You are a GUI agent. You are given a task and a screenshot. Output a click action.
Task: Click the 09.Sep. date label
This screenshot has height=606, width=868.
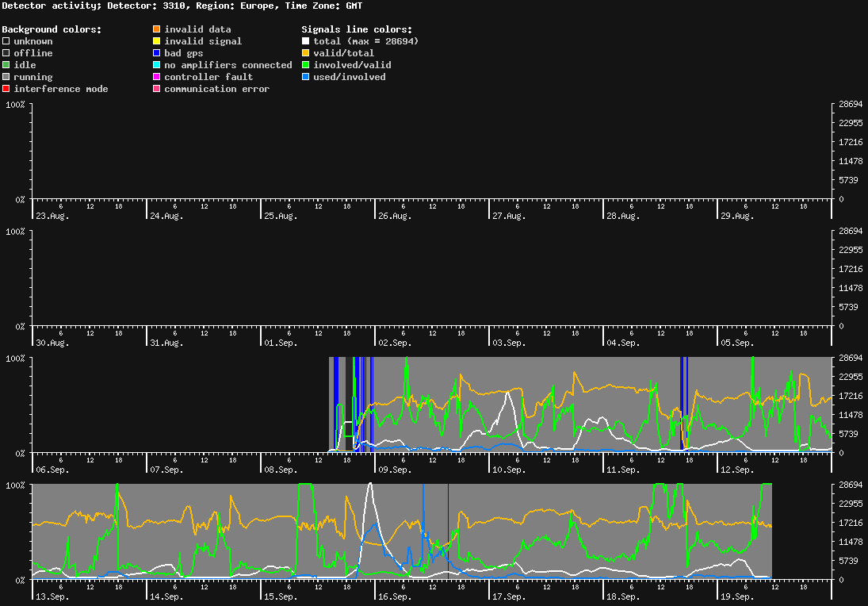tap(395, 470)
